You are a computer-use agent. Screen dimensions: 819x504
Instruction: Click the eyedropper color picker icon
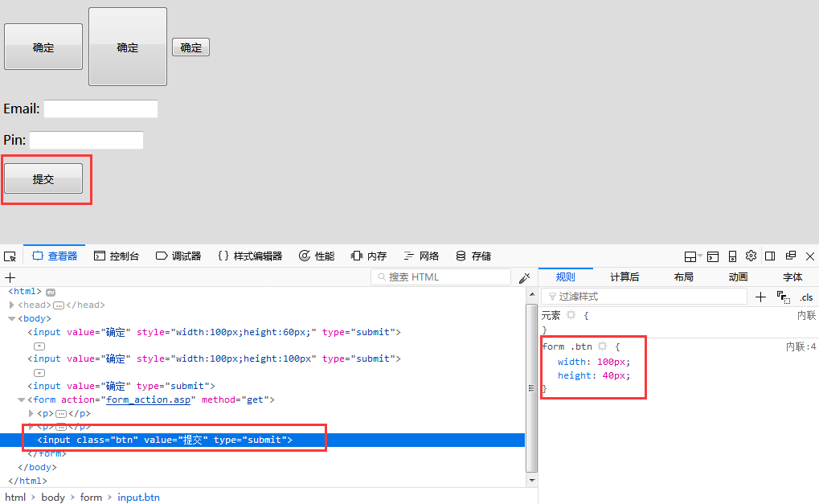[524, 278]
